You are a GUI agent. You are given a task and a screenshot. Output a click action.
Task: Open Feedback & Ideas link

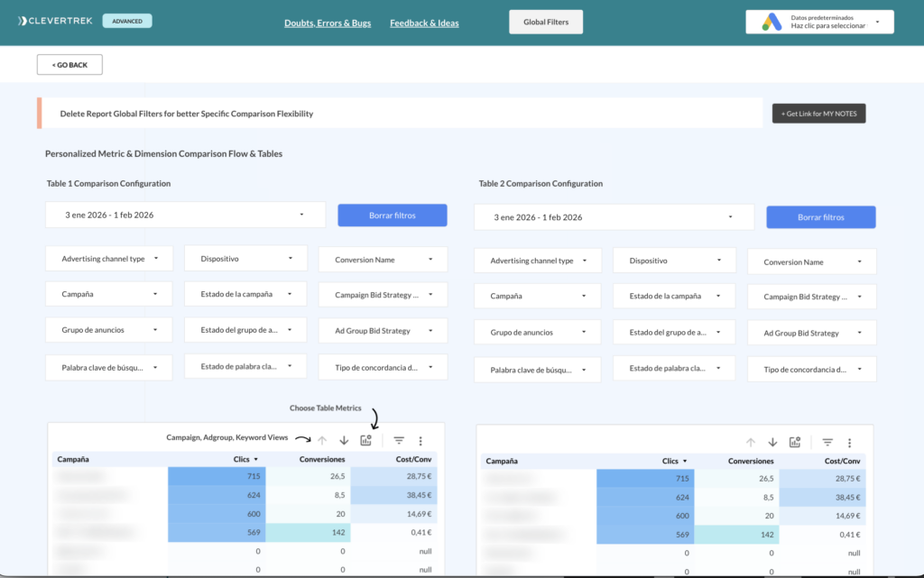point(424,23)
